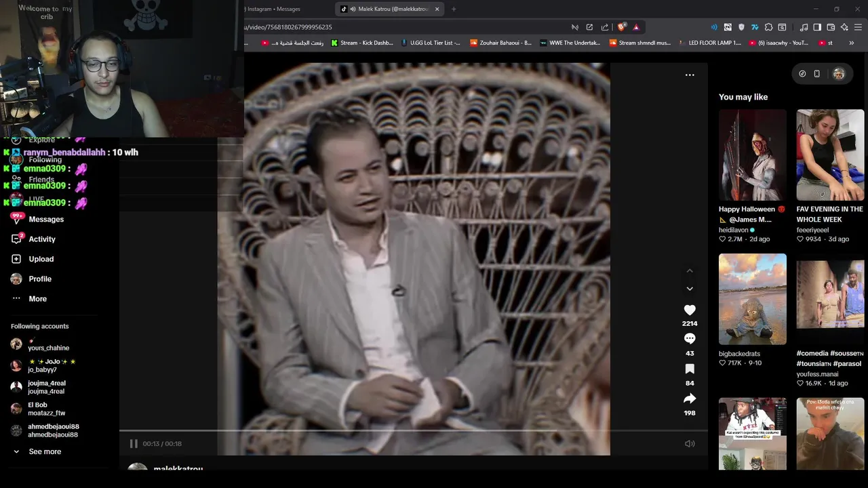Expand the bookmarks overflow chevron
868x488 pixels.
click(851, 43)
